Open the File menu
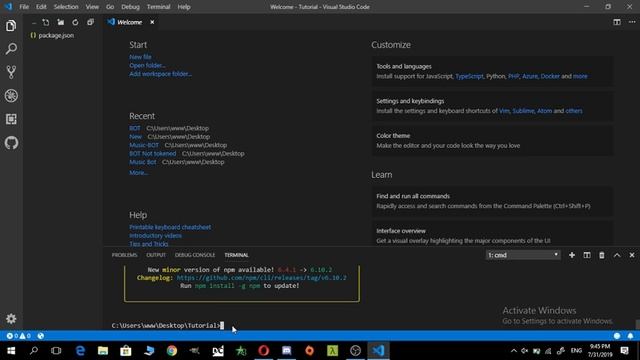Viewport: 640px width, 360px height. coord(24,7)
